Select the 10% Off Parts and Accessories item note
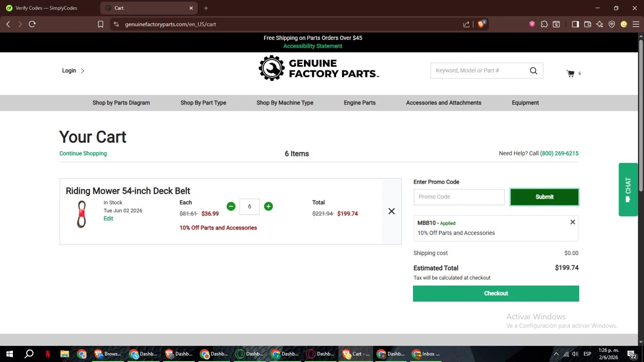The height and width of the screenshot is (362, 644). [x=218, y=228]
